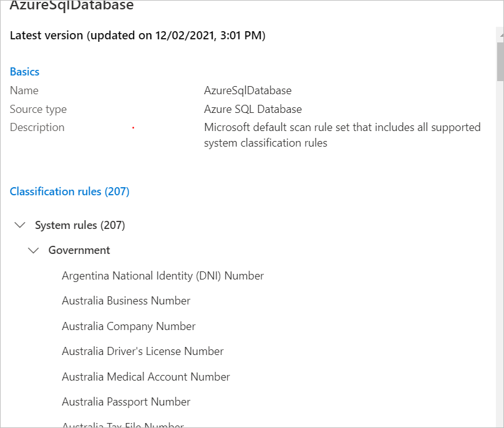Click the Government category label
504x428 pixels.
(79, 250)
